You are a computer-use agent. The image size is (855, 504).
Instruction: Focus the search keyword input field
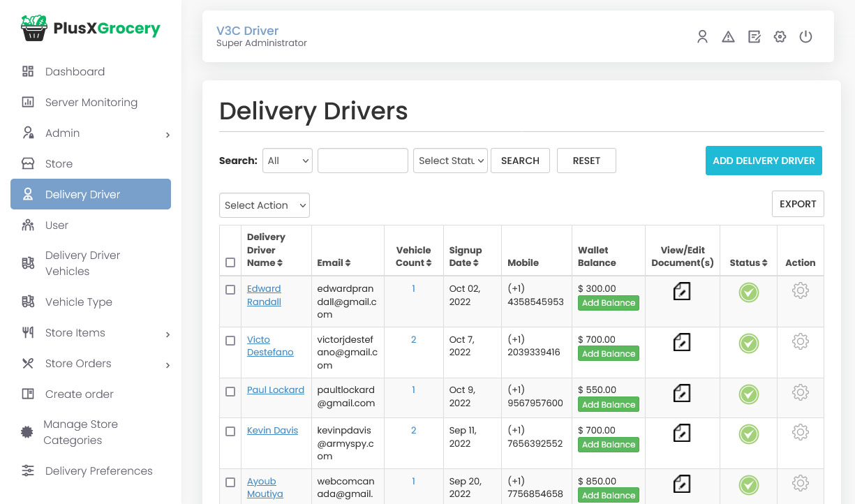pos(363,161)
